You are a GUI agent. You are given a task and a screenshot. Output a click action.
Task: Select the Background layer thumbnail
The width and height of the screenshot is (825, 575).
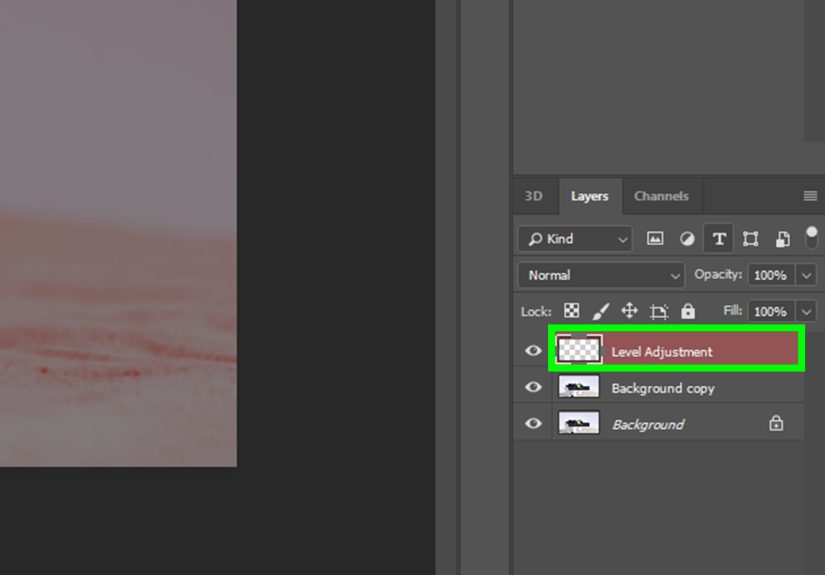pos(578,423)
